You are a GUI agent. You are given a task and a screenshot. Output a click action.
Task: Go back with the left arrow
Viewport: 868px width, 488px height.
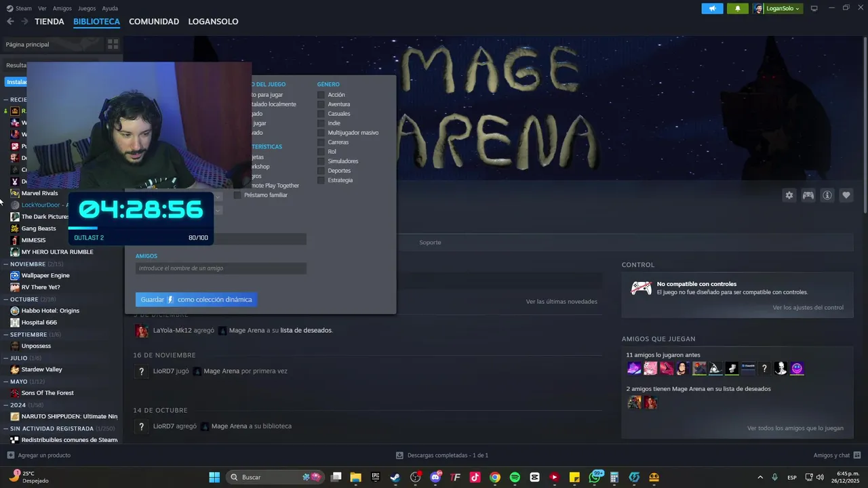point(10,22)
